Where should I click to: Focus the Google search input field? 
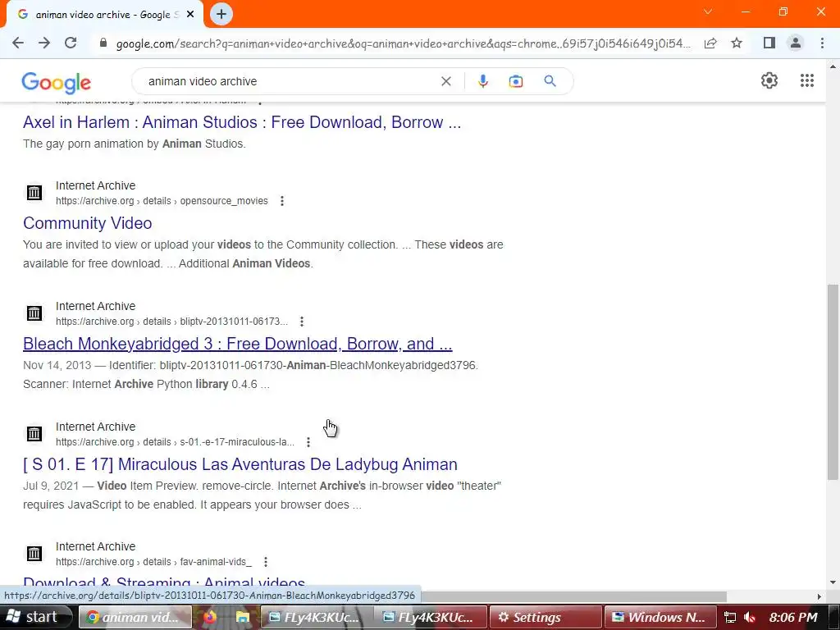point(290,81)
